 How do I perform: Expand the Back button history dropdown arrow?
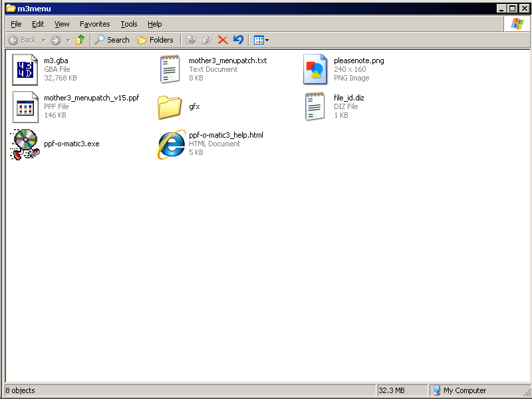44,40
